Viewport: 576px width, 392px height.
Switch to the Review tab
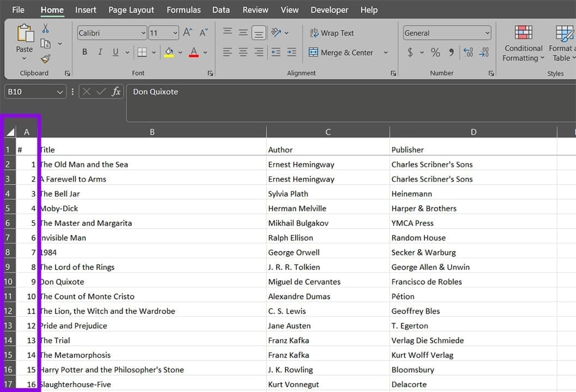pos(256,10)
